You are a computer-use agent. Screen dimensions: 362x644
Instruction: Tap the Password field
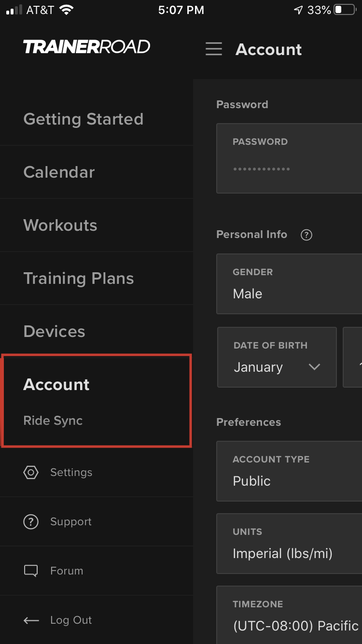[289, 158]
